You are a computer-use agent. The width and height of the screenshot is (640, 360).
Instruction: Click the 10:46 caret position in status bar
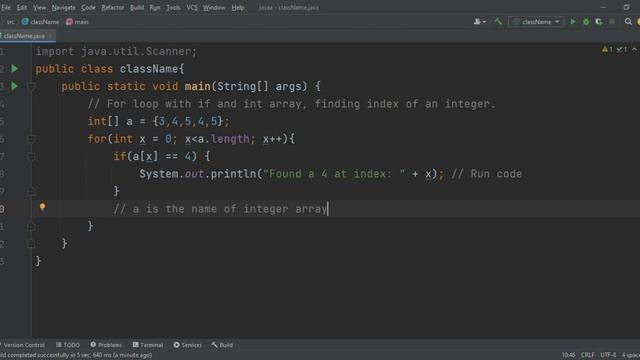point(568,355)
